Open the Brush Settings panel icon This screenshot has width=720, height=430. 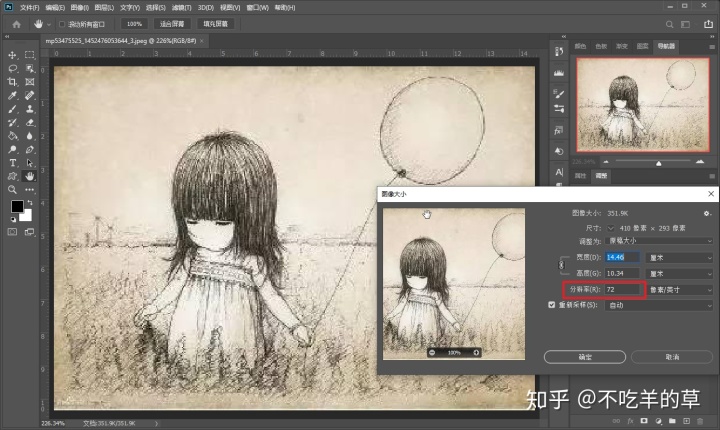(559, 94)
